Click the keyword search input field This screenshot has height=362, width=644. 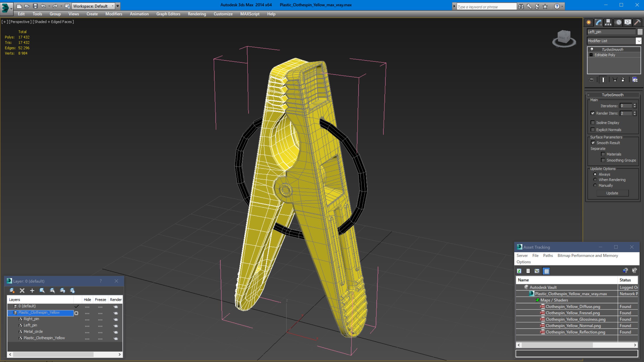click(x=487, y=7)
